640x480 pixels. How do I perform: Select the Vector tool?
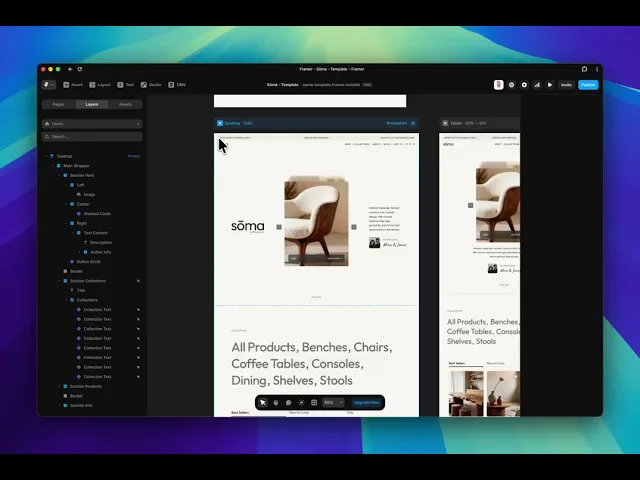151,85
